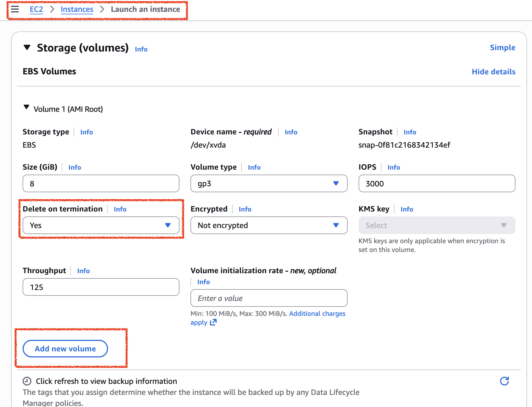Image resolution: width=532 pixels, height=407 pixels.
Task: Click Info beside Storage type
Action: 87,132
